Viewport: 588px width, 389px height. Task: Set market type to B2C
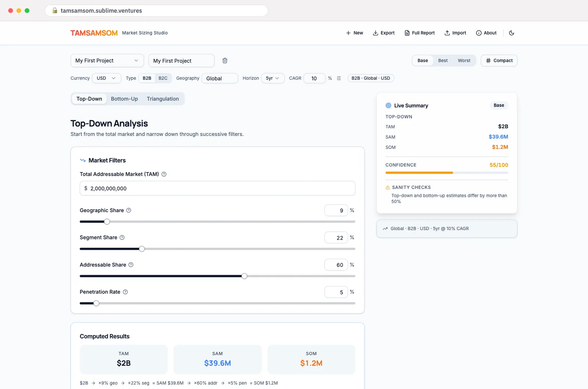pos(163,78)
